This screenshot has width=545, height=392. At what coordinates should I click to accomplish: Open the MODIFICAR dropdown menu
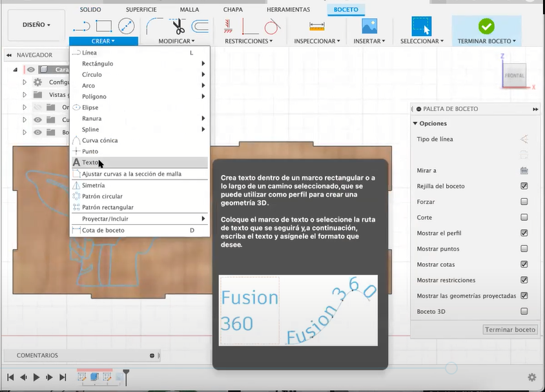coord(176,41)
